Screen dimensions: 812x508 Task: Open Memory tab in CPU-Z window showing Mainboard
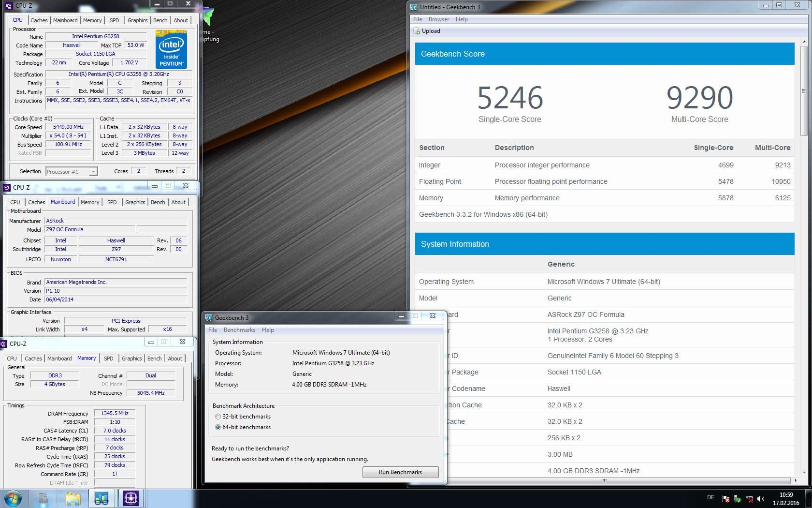(x=90, y=202)
